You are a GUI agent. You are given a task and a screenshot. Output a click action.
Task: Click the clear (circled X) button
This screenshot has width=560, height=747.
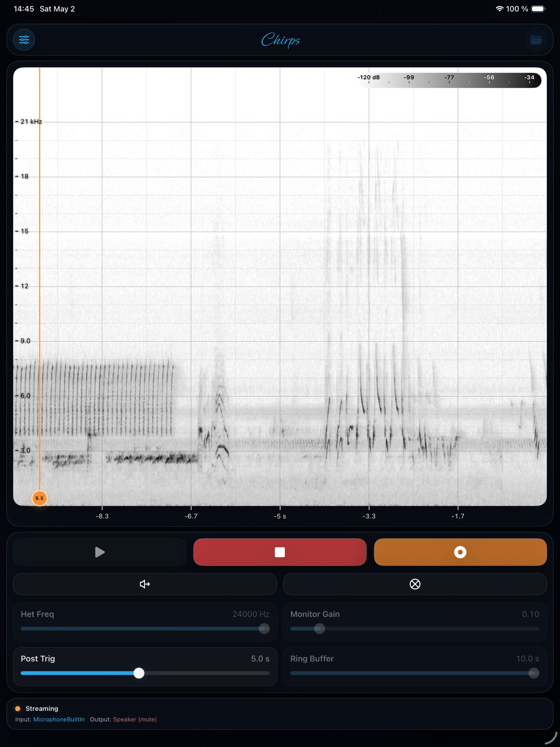click(415, 584)
